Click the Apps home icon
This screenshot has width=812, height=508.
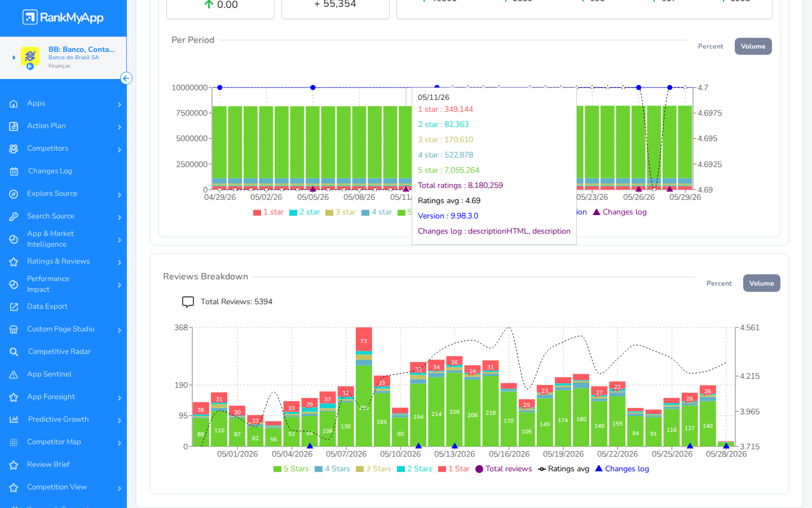pos(14,104)
